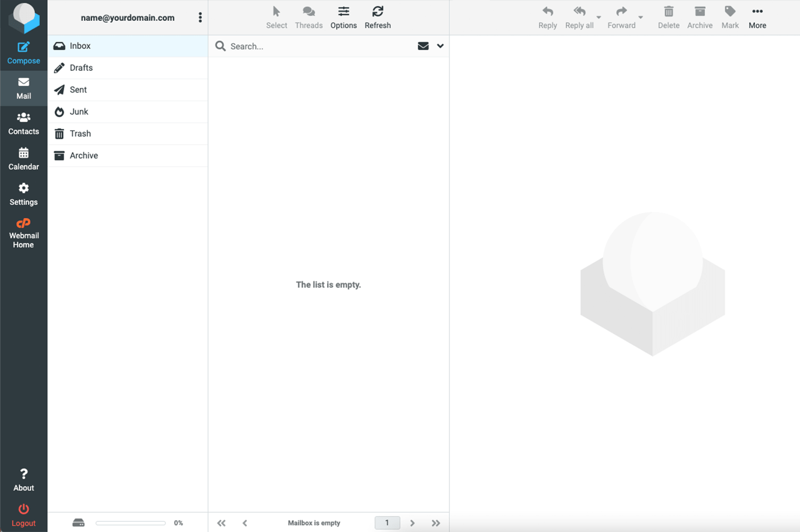Go to the next page arrow
Screen dimensions: 800x532
[412, 523]
